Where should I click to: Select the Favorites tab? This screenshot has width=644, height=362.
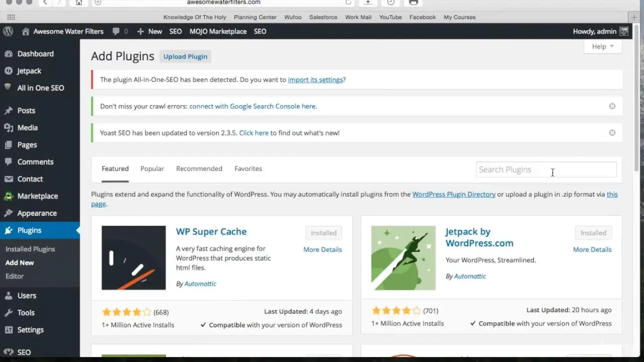tap(248, 168)
